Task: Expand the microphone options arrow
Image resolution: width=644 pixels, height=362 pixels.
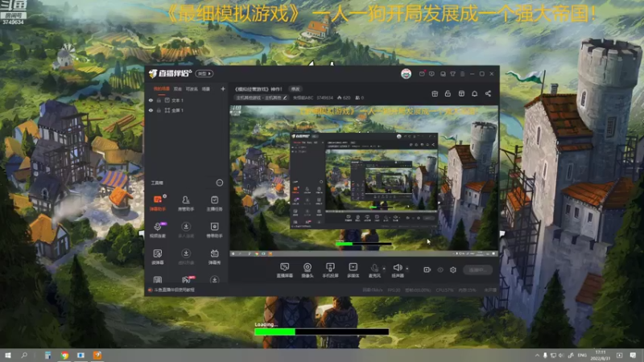Action: (384, 269)
